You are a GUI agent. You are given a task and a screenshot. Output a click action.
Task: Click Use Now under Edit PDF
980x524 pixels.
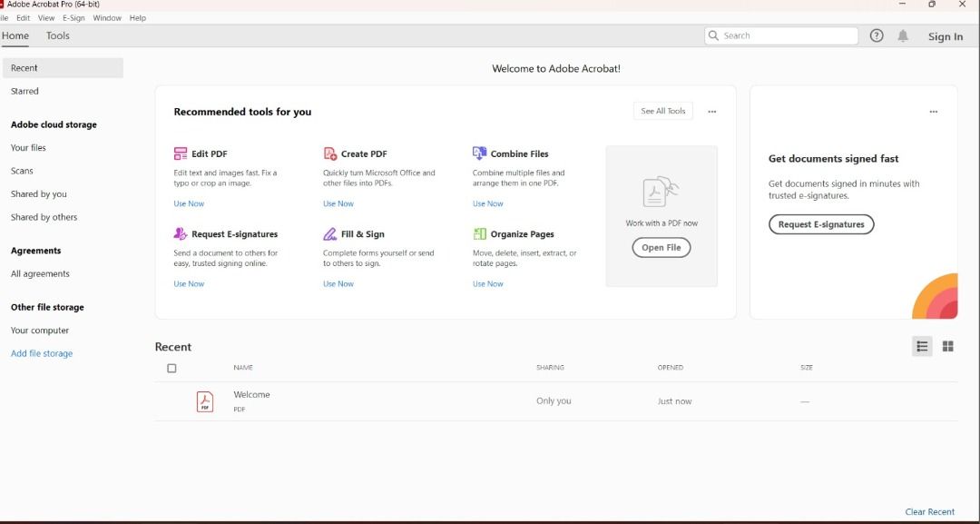click(x=189, y=203)
